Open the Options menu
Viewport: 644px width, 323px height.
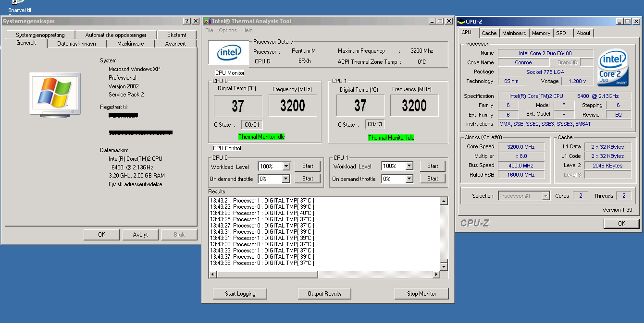coord(228,30)
